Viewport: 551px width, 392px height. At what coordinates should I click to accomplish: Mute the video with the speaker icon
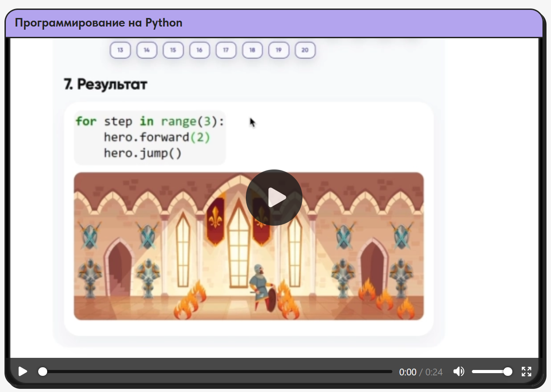pyautogui.click(x=458, y=371)
